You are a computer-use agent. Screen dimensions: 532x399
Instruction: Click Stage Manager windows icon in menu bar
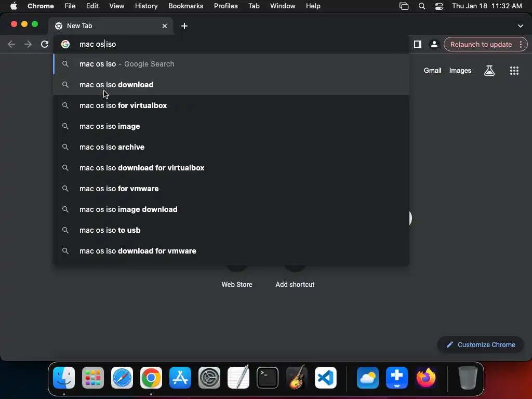click(404, 6)
